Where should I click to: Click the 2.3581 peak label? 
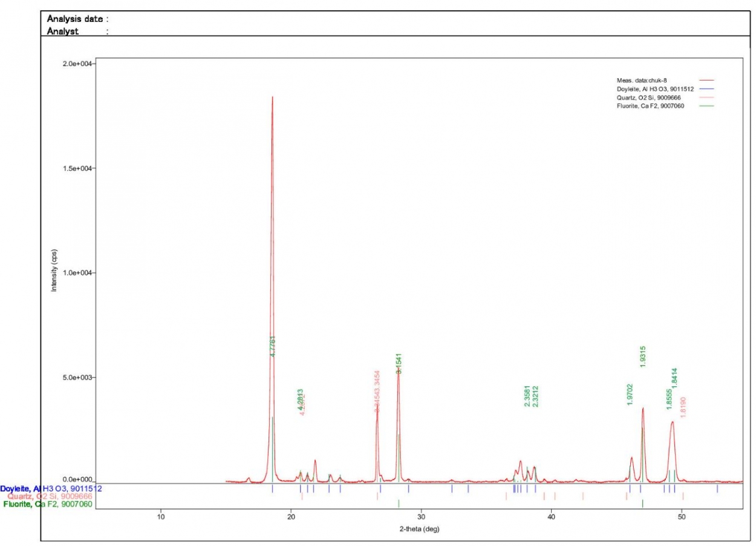point(527,395)
